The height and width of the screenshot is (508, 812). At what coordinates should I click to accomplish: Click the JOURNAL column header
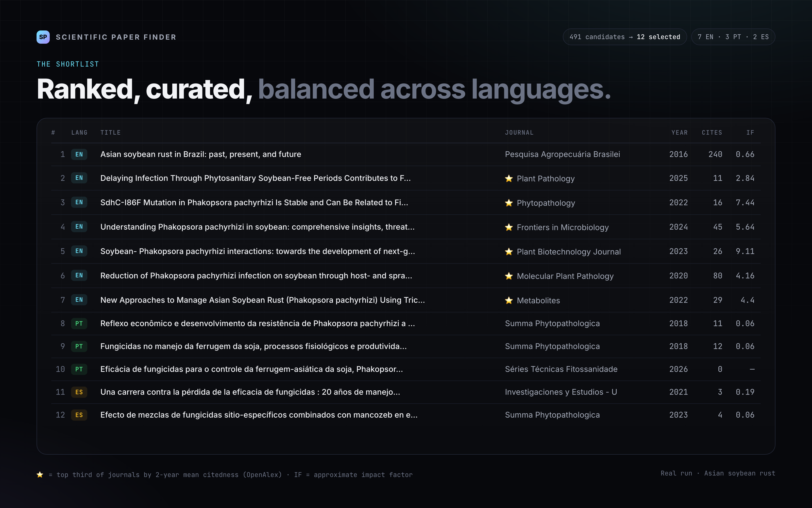pyautogui.click(x=519, y=133)
